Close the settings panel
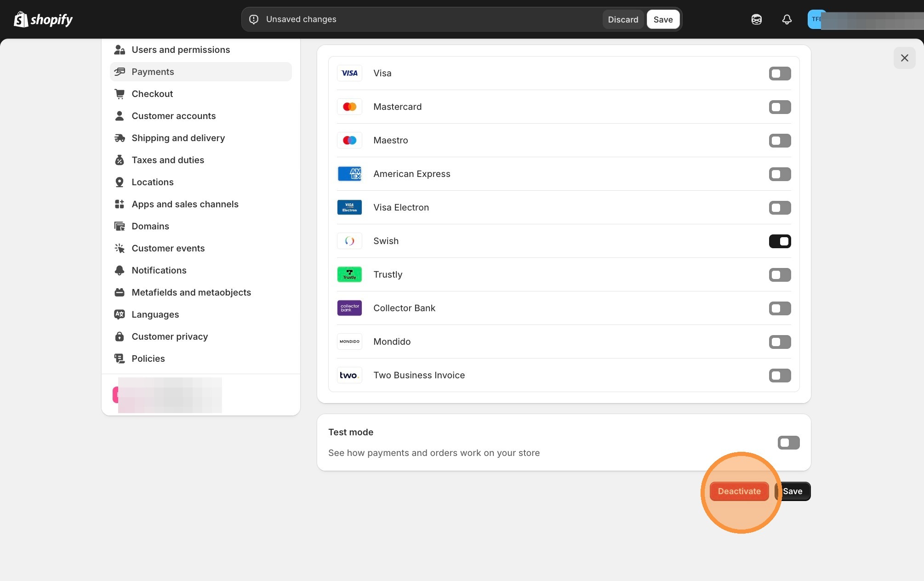Viewport: 924px width, 581px height. [x=904, y=58]
